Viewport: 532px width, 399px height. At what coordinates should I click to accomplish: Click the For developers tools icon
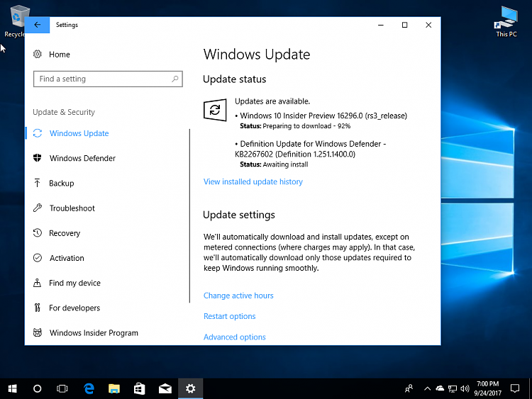coord(38,308)
